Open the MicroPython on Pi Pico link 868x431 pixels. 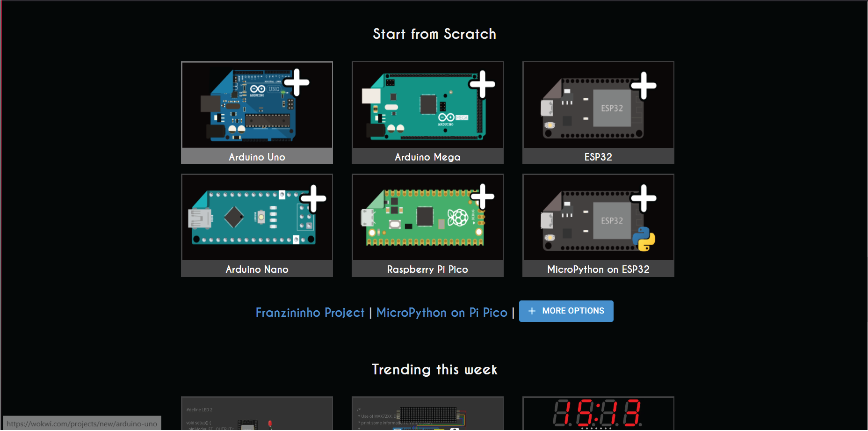[x=441, y=313]
